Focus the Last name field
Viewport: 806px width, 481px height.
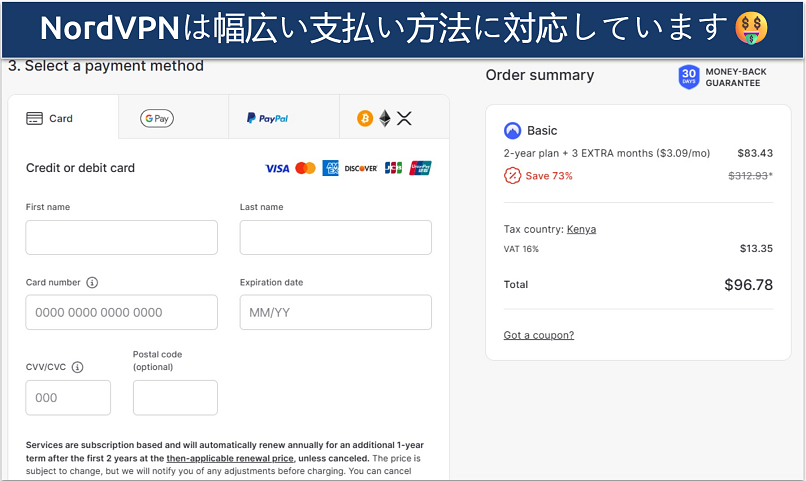pyautogui.click(x=335, y=238)
